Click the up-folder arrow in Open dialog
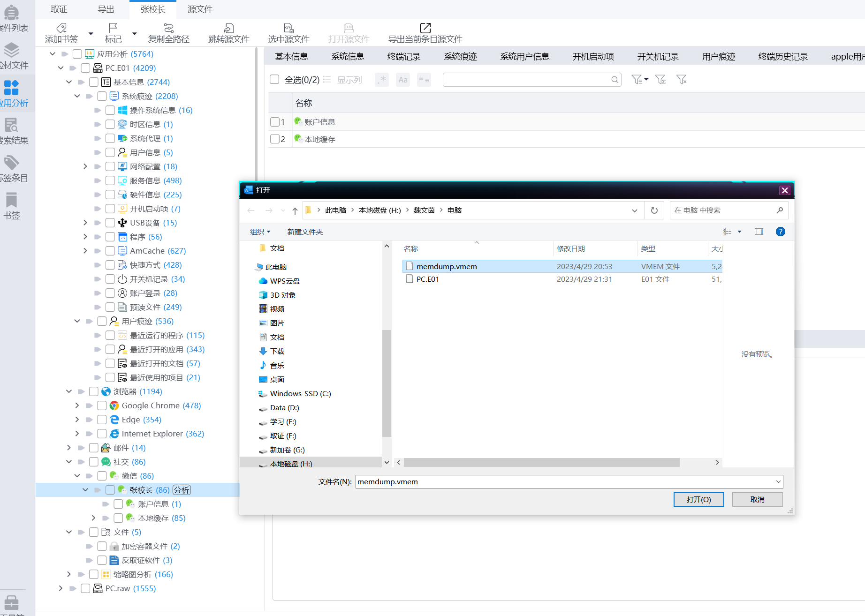The width and height of the screenshot is (865, 616). [x=295, y=210]
